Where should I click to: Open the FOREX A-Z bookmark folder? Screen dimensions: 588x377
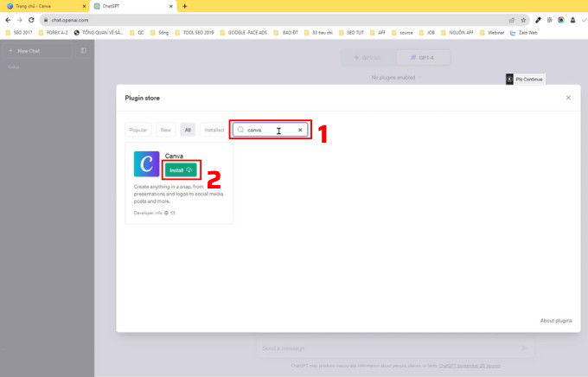pos(54,33)
